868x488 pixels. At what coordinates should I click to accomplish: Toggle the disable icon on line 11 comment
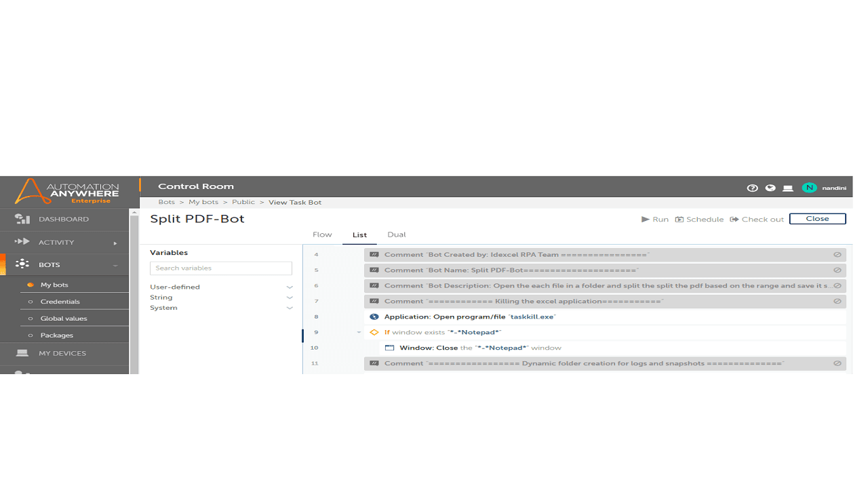click(837, 363)
